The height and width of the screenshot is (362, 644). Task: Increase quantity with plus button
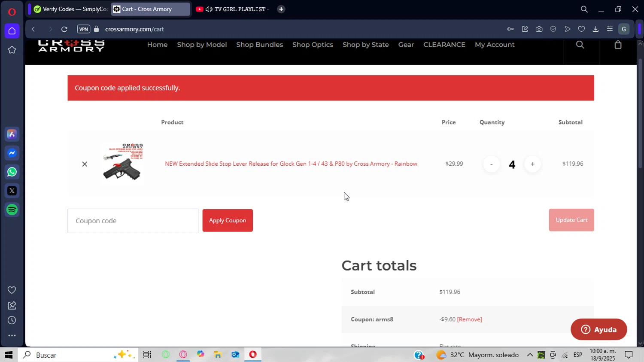pyautogui.click(x=532, y=164)
